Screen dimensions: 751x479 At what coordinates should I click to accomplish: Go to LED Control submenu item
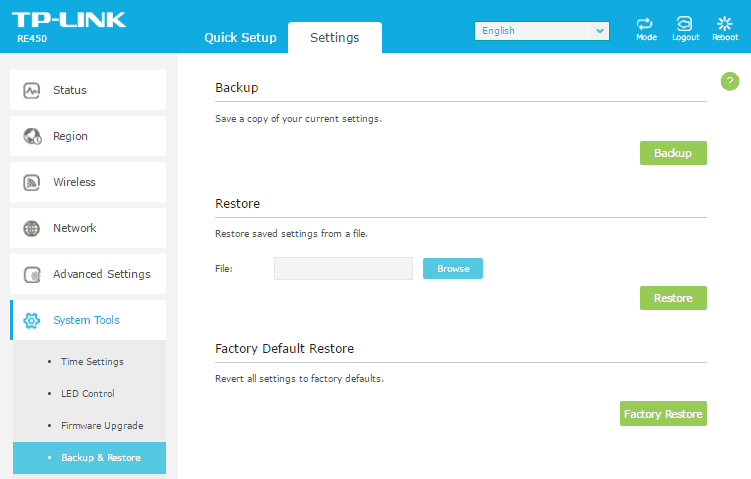point(87,393)
